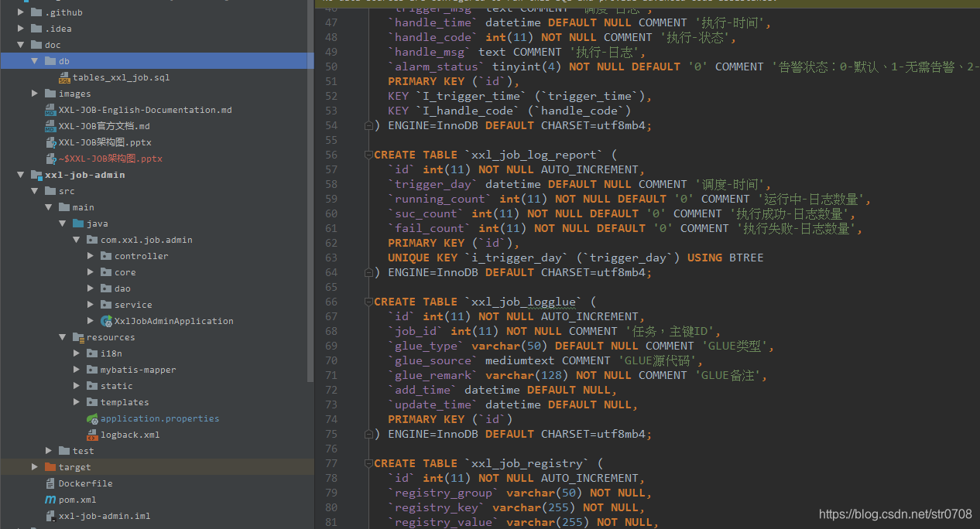Click line number 66 in the gutter
Viewport: 980px width, 529px height.
[x=331, y=302]
